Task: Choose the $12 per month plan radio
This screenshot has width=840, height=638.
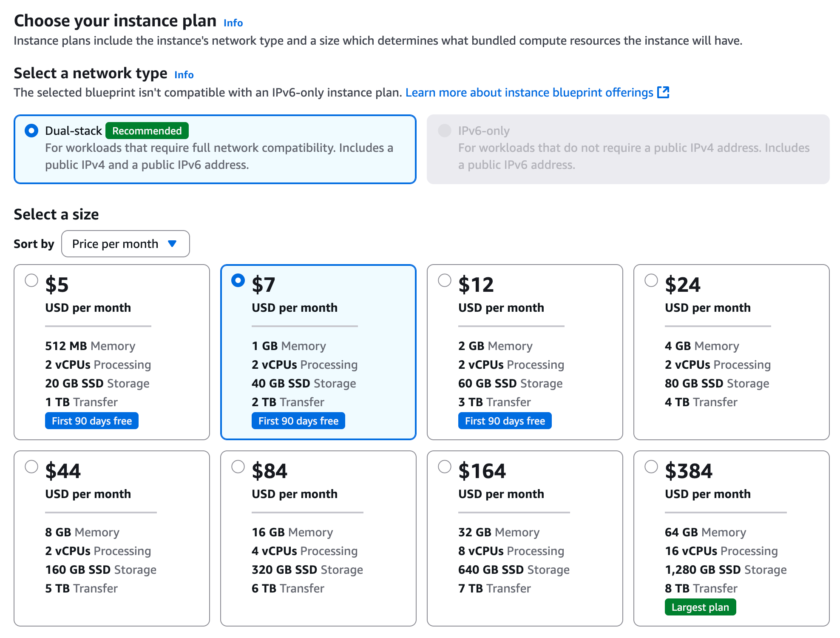Action: pyautogui.click(x=444, y=280)
